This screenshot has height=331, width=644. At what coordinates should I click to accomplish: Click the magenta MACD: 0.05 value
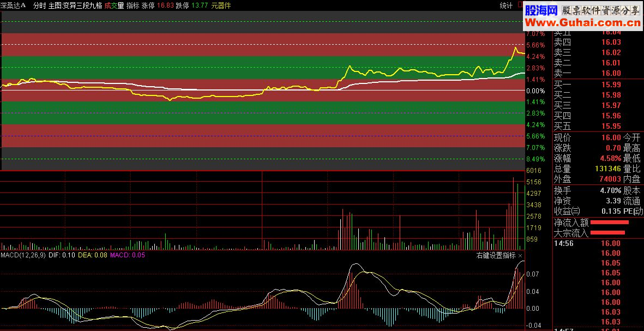tap(127, 255)
